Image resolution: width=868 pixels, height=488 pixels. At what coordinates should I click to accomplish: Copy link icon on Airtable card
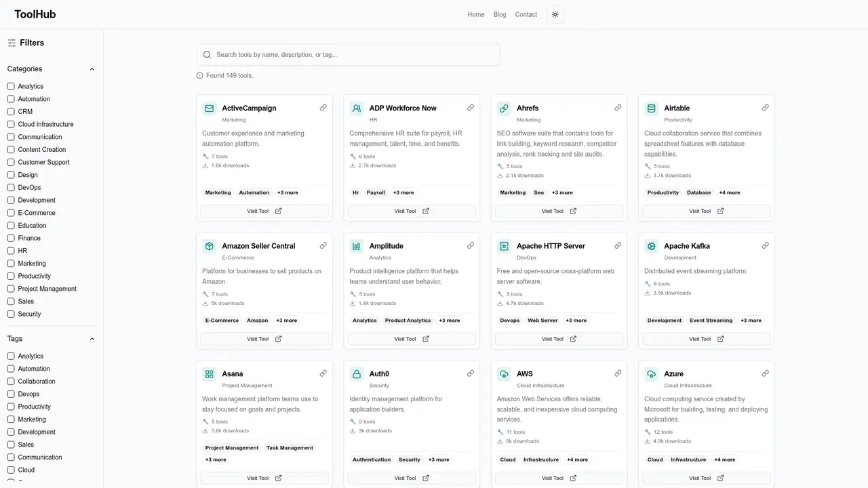(765, 108)
